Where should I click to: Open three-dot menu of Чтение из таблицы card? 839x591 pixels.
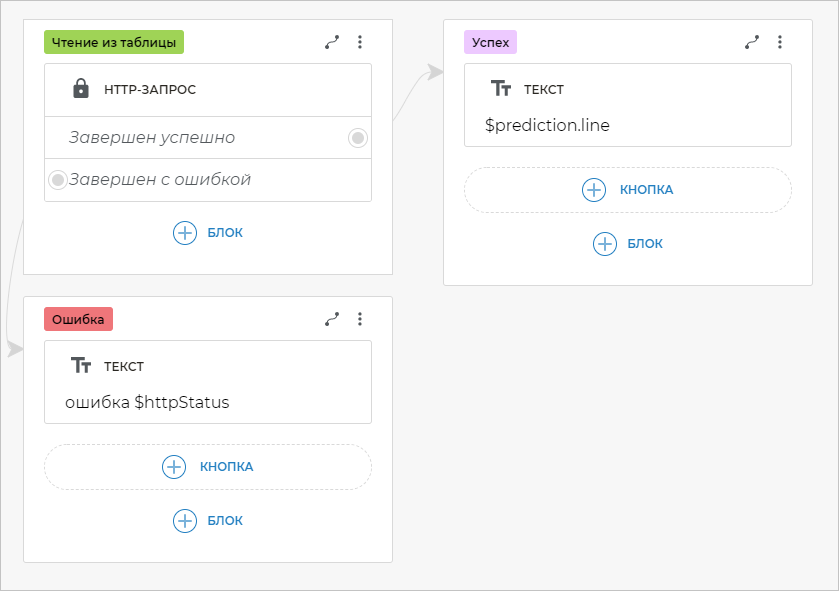tap(360, 42)
